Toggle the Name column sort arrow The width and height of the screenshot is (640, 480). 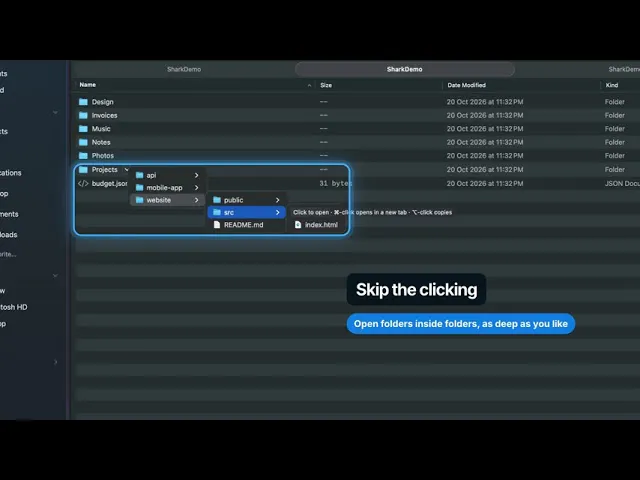(x=309, y=85)
